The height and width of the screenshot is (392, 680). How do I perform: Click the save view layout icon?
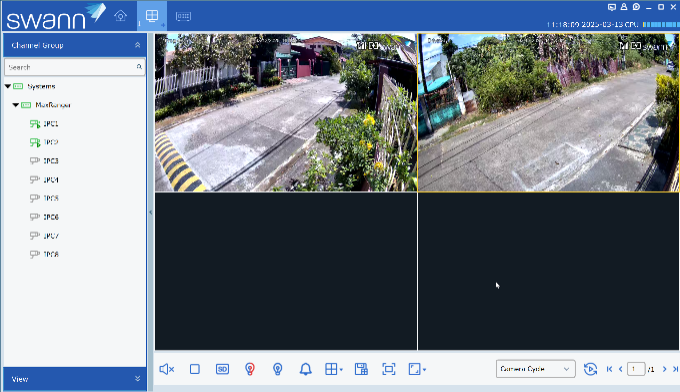click(x=361, y=369)
